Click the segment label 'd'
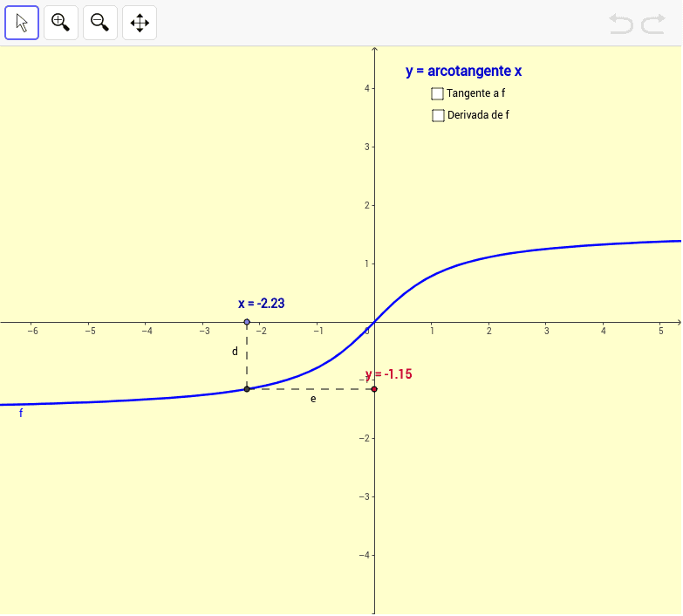 (x=235, y=351)
